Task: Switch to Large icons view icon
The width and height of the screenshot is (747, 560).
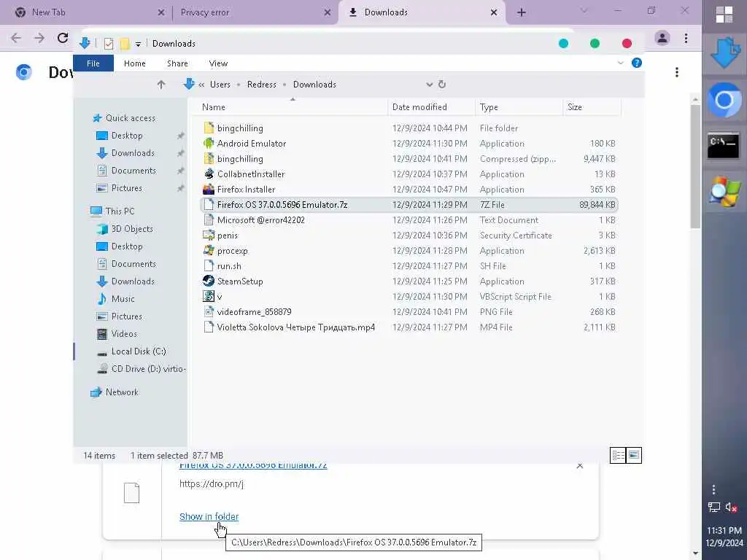Action: (x=634, y=455)
